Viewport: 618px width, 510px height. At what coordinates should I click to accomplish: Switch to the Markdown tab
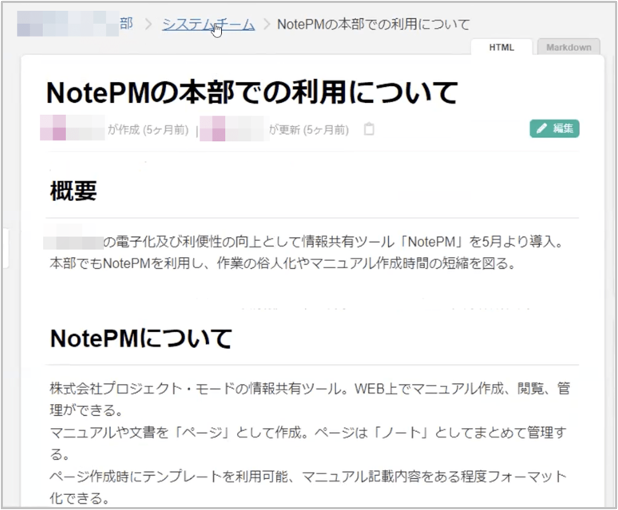tap(569, 47)
